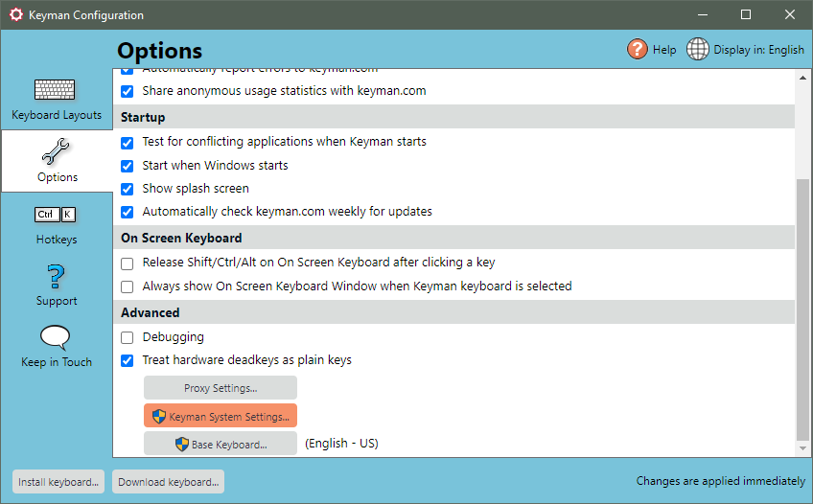Switch to Hotkeys tab label
The height and width of the screenshot is (504, 813).
(57, 240)
